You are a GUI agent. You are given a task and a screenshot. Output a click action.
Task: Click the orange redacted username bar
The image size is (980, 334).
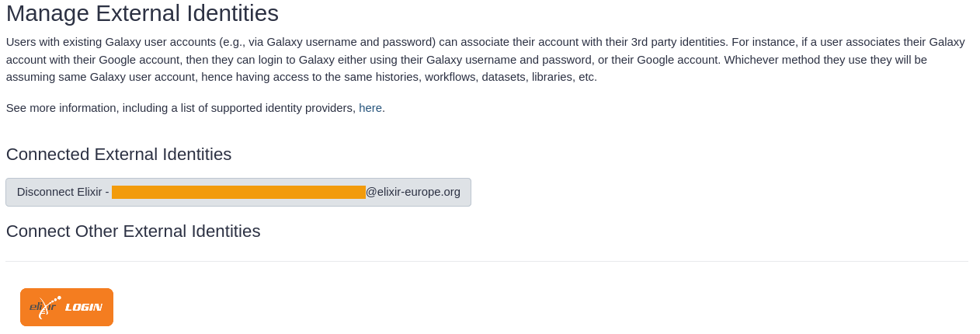pos(238,192)
